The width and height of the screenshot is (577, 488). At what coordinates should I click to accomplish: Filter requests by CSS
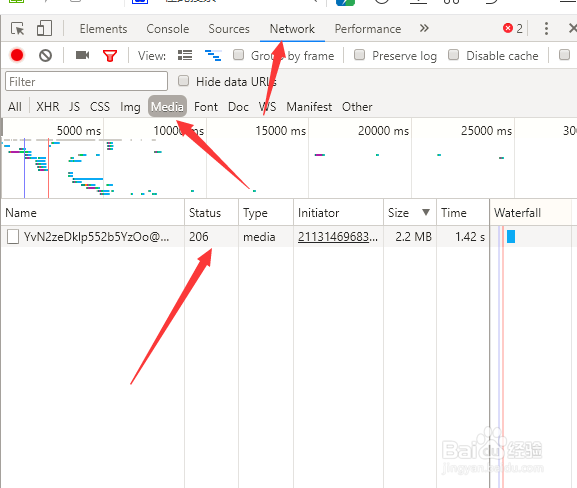tap(100, 107)
